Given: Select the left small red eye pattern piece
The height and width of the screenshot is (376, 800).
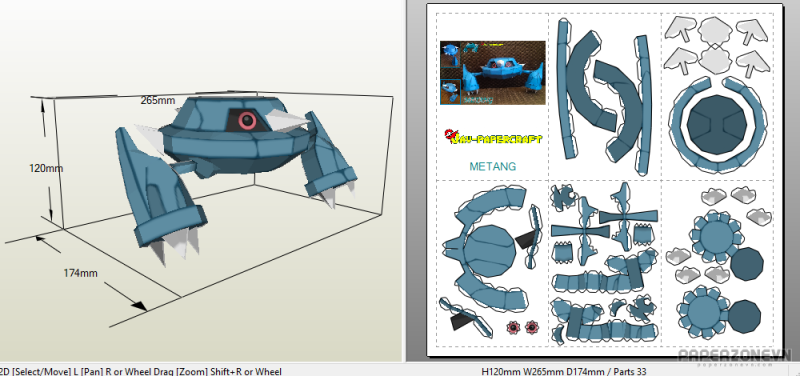Looking at the screenshot, I should pyautogui.click(x=513, y=327).
